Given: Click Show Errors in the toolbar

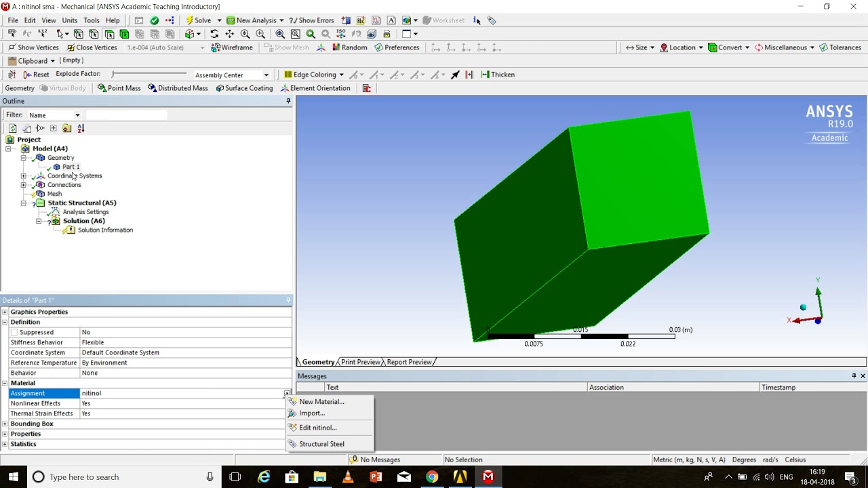Looking at the screenshot, I should coord(311,20).
